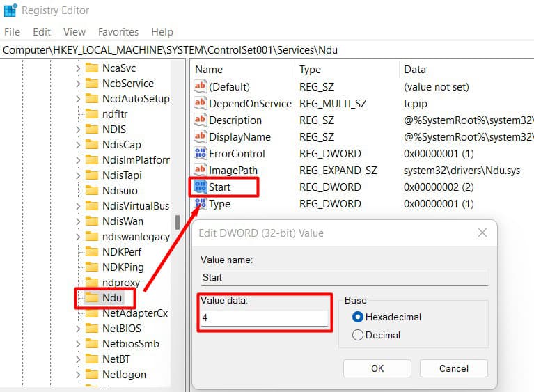The height and width of the screenshot is (392, 534).
Task: Click the NDKPerf folder icon
Action: tap(92, 251)
